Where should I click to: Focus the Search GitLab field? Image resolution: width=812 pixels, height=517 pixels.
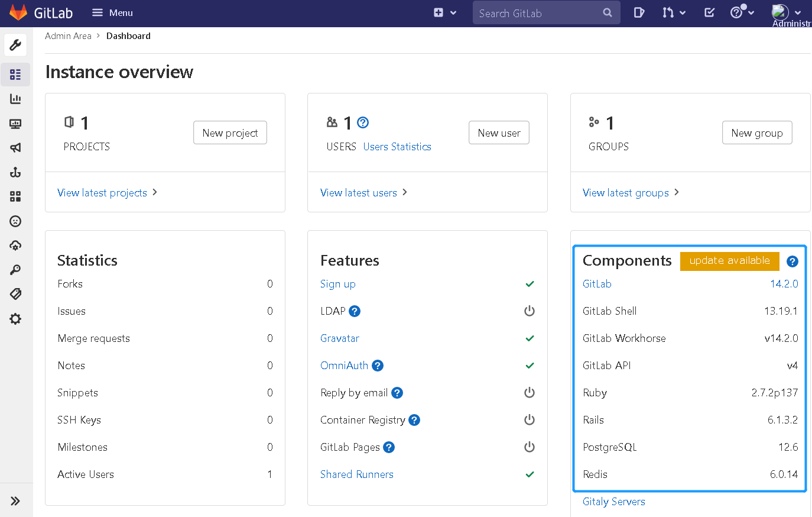pos(546,13)
